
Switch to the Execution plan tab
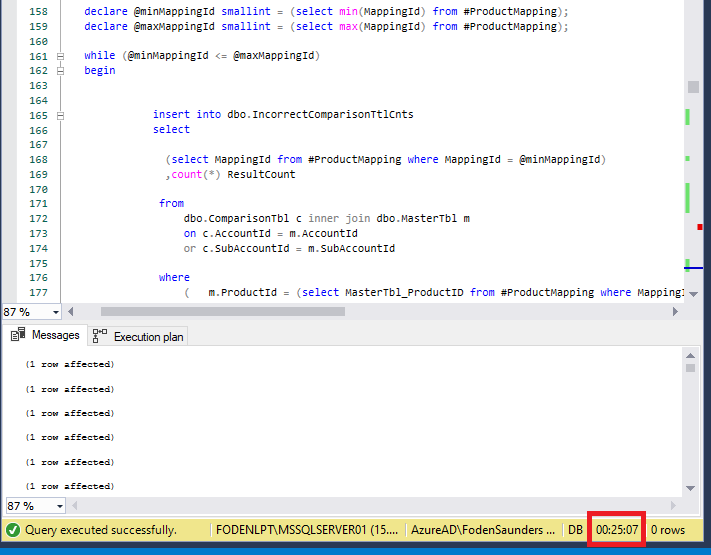(x=148, y=337)
